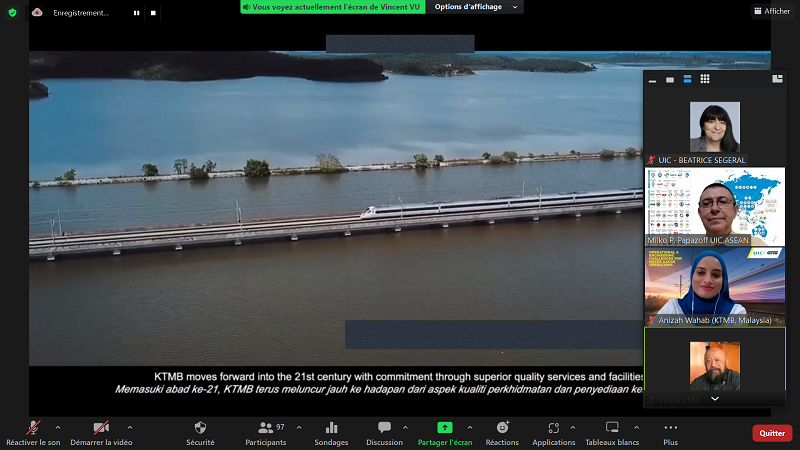Toggle Démarrer la vidéo camera

(x=101, y=428)
